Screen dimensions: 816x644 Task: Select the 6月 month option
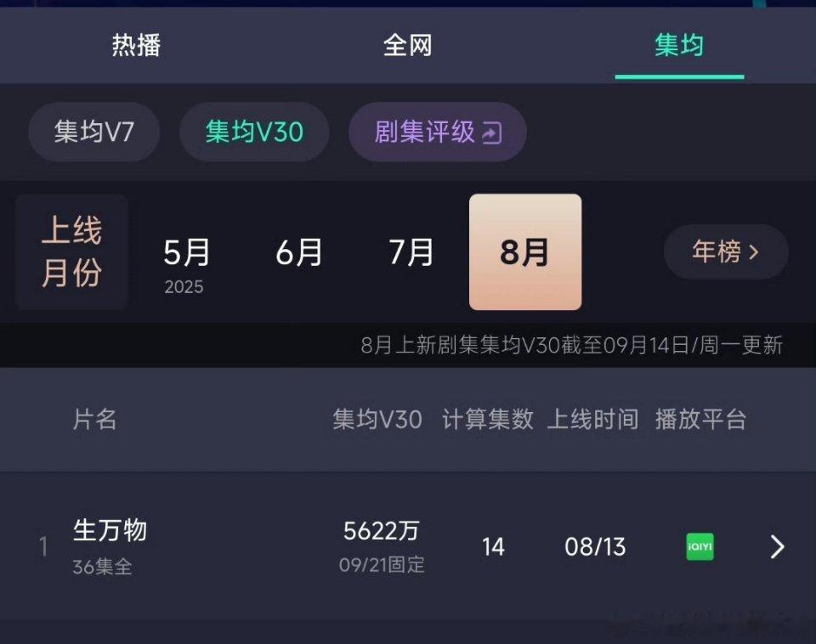pos(298,252)
